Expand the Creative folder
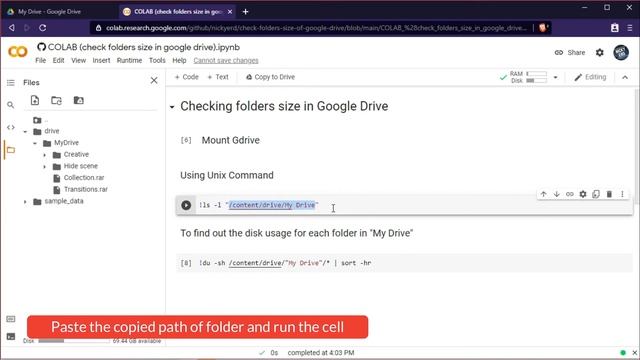640x360 pixels. (x=45, y=155)
